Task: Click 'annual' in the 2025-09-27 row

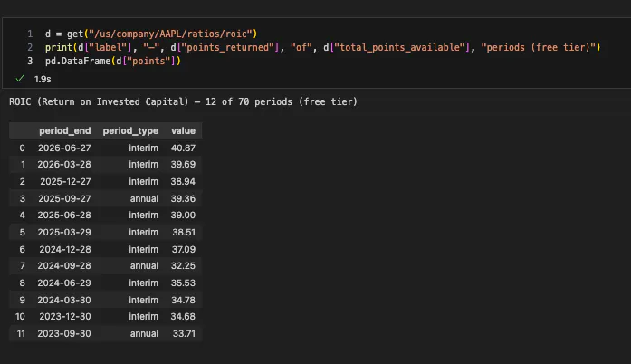Action: pos(144,199)
